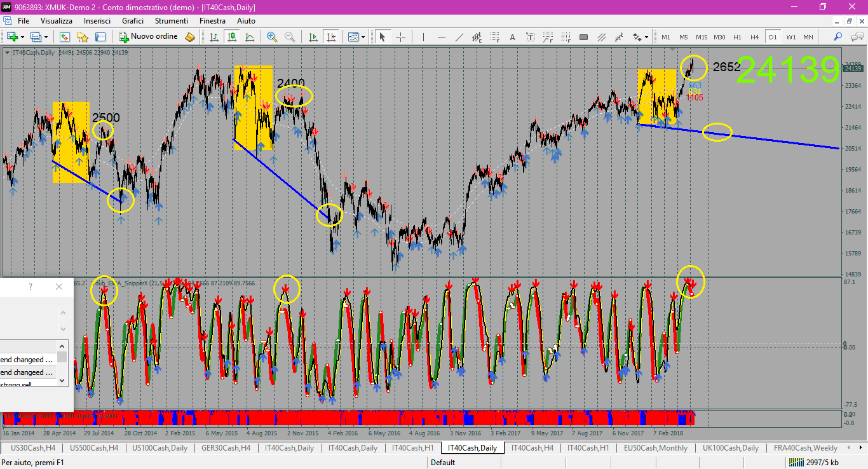The width and height of the screenshot is (868, 469).
Task: Select the equidistant channel tool
Action: (x=477, y=37)
